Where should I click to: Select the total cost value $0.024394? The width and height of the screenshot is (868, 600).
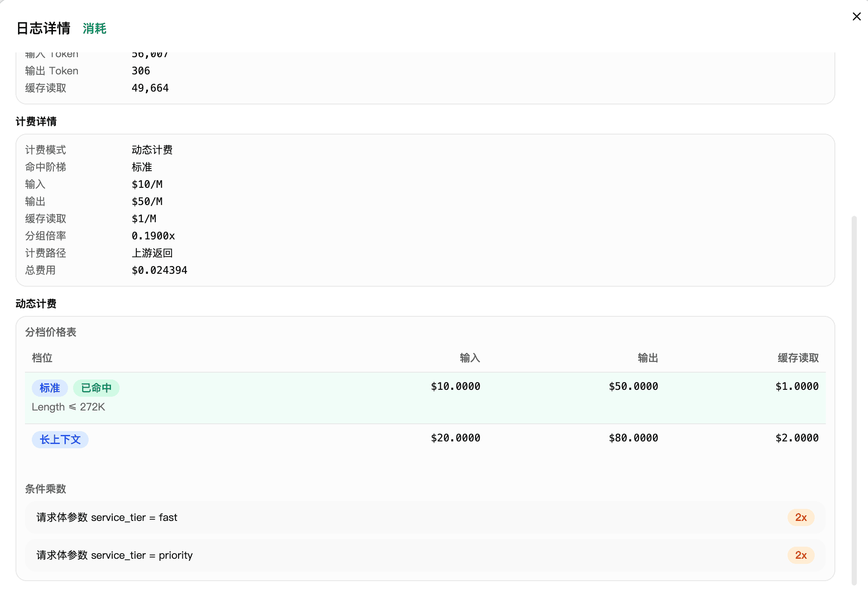(x=160, y=270)
